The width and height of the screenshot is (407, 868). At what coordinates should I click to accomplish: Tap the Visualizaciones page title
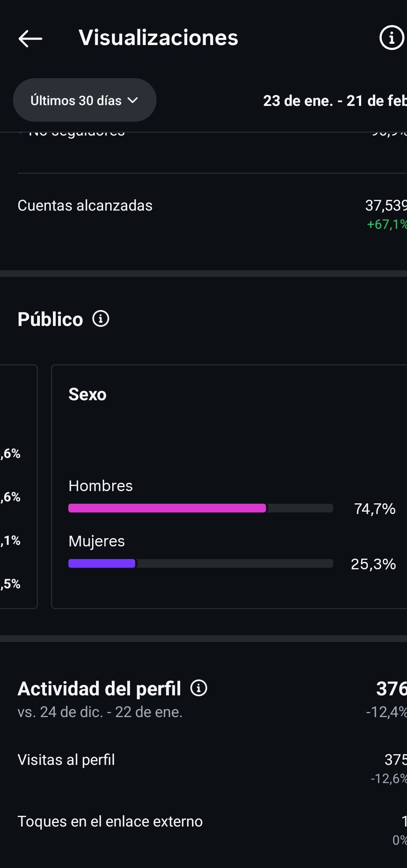158,38
